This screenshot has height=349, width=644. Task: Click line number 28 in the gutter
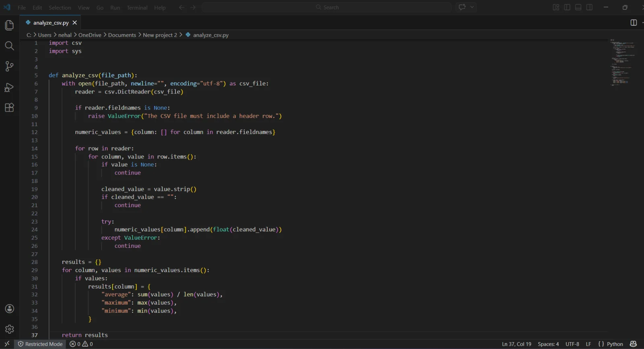pyautogui.click(x=35, y=262)
